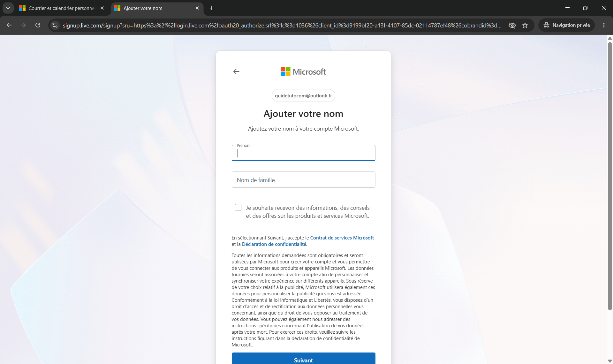This screenshot has height=364, width=613.
Task: Go back with the form's back arrow
Action: pos(236,72)
